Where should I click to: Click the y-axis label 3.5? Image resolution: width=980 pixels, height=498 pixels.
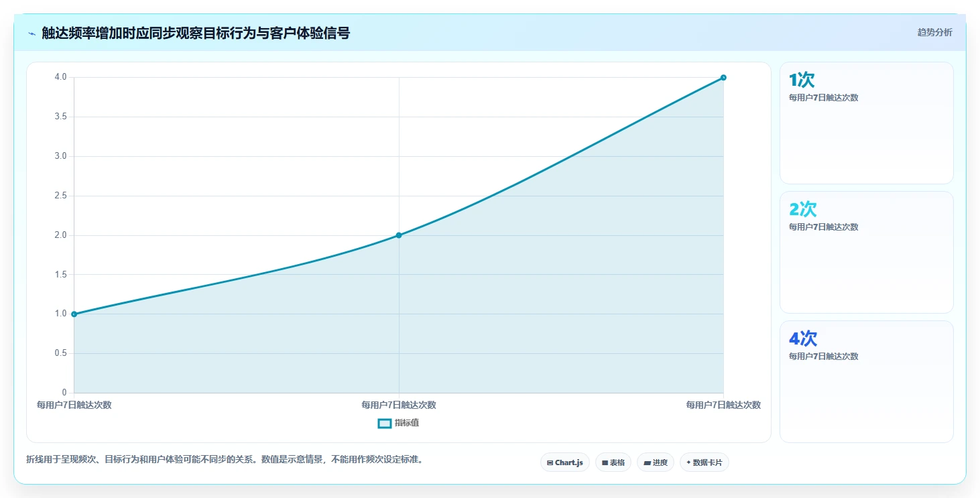[x=60, y=117]
